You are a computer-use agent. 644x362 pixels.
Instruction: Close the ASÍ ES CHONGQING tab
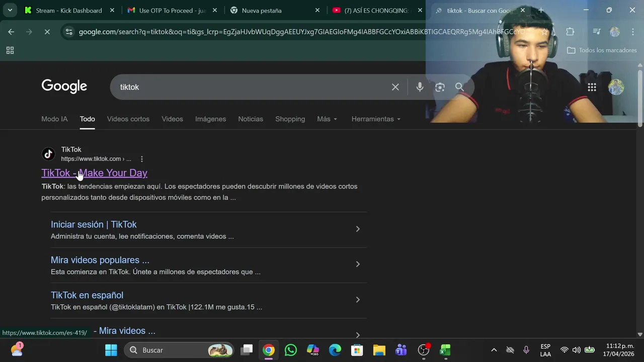(420, 10)
